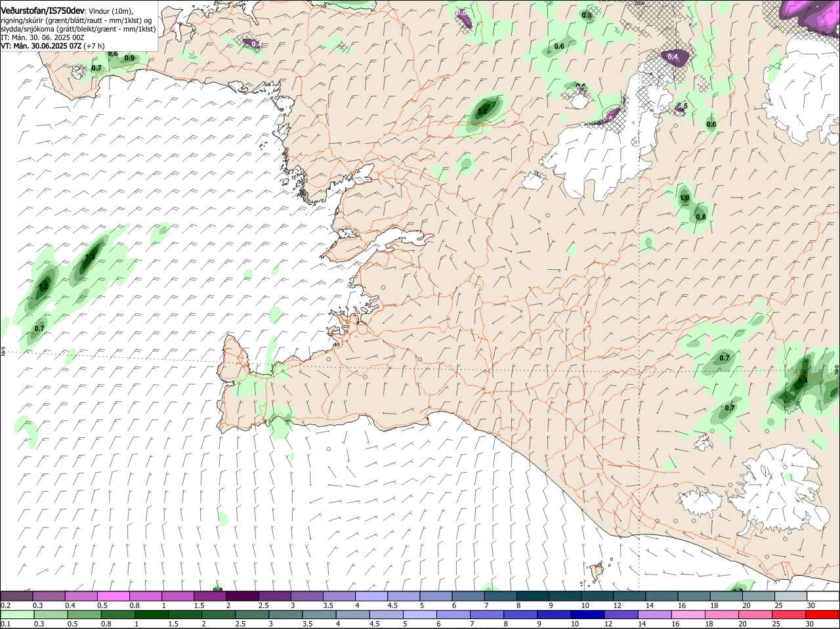This screenshot has height=629, width=840.
Task: Click the pale green rain swatch between 0.1 and 0.3
Action: [16, 615]
